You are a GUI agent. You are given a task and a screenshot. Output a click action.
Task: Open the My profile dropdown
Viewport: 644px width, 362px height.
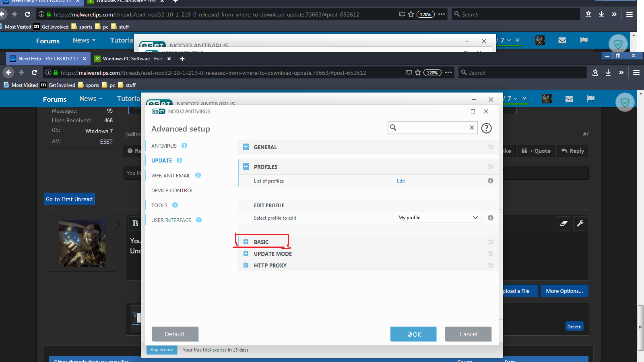[439, 218]
